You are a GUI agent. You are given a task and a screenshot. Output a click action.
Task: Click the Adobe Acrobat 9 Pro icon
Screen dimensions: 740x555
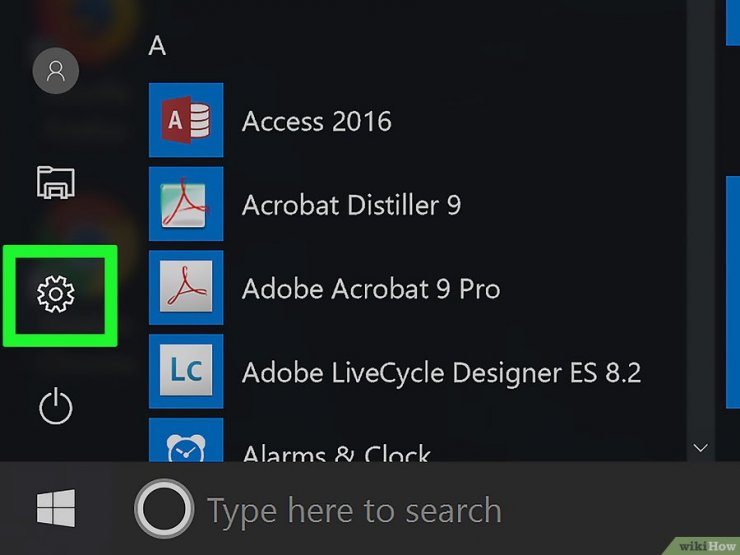186,287
